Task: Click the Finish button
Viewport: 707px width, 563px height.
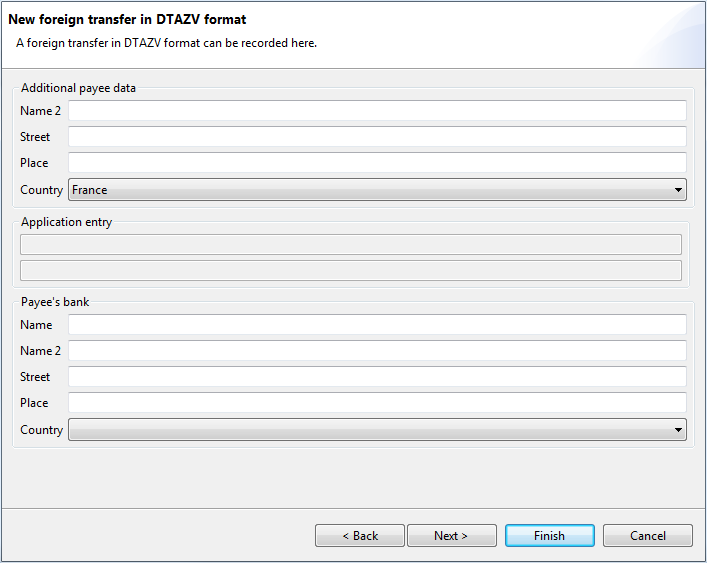Action: pyautogui.click(x=550, y=536)
